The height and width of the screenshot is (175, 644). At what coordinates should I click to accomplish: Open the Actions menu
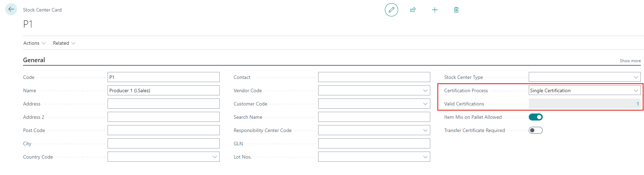coord(34,43)
